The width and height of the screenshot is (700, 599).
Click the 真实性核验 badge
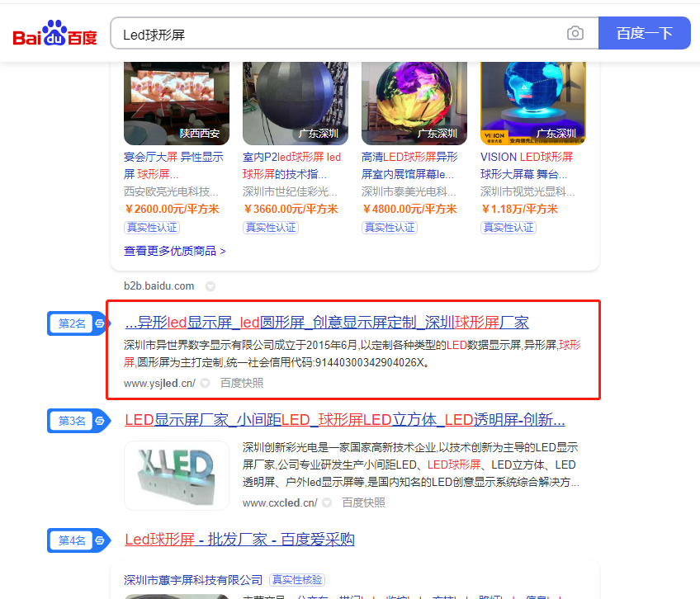click(x=297, y=580)
